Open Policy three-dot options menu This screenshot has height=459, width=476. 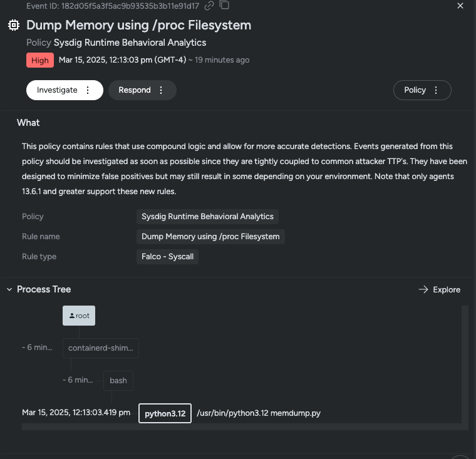coord(436,90)
